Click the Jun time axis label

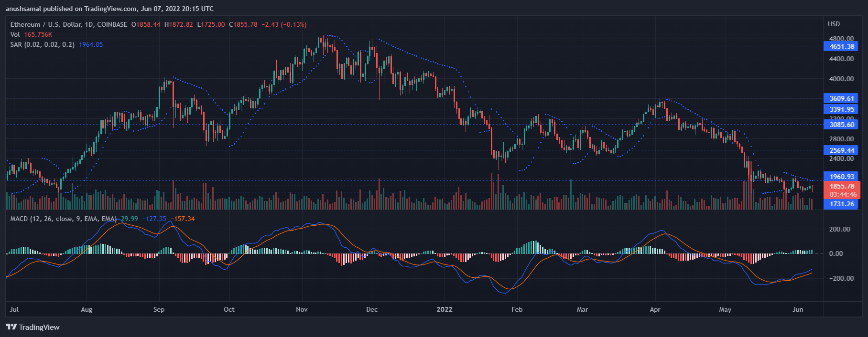(x=798, y=309)
